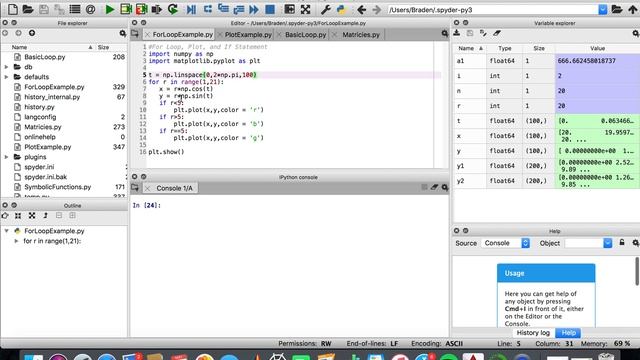Click the debug step-over icon

tap(207, 9)
